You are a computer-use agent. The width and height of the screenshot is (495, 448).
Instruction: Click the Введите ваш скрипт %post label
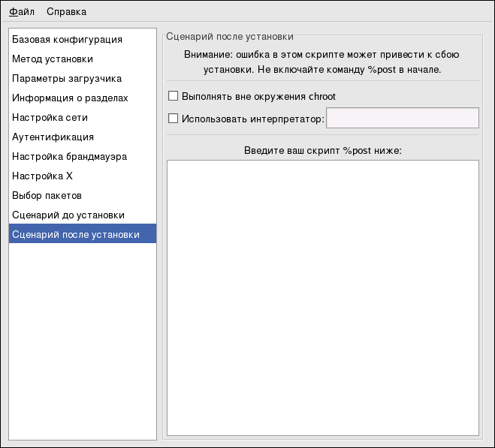coord(323,150)
